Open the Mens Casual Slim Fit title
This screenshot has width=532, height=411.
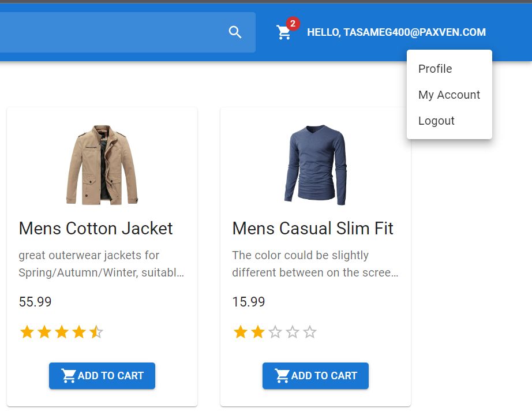[313, 228]
